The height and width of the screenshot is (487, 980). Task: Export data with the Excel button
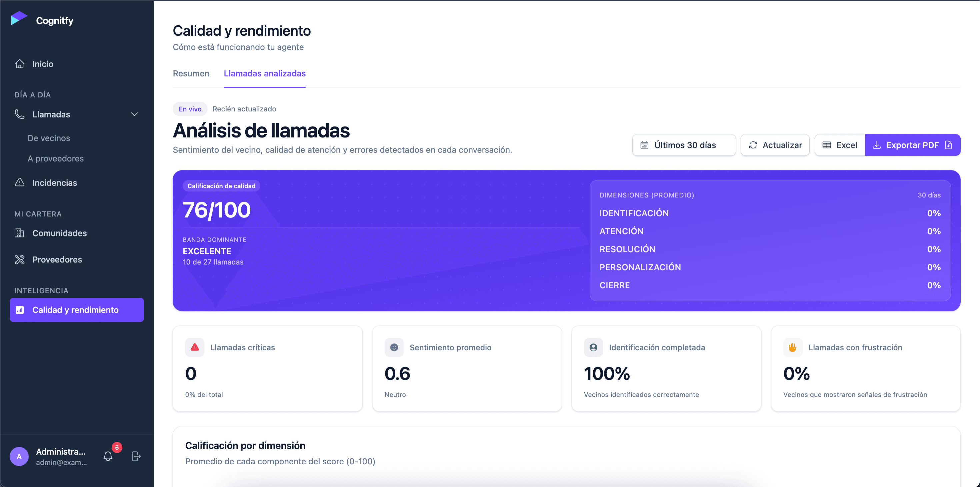click(840, 145)
